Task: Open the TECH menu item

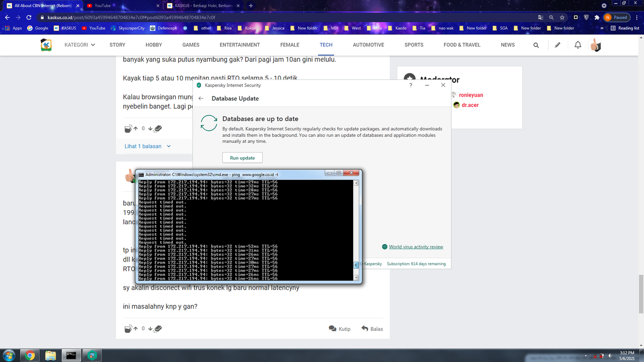Action: click(x=326, y=45)
